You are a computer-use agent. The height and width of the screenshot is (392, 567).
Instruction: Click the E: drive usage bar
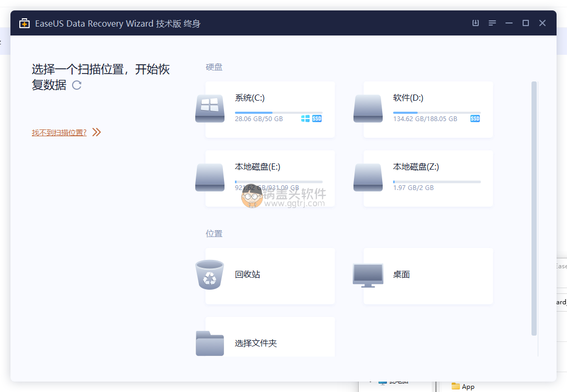pos(278,182)
